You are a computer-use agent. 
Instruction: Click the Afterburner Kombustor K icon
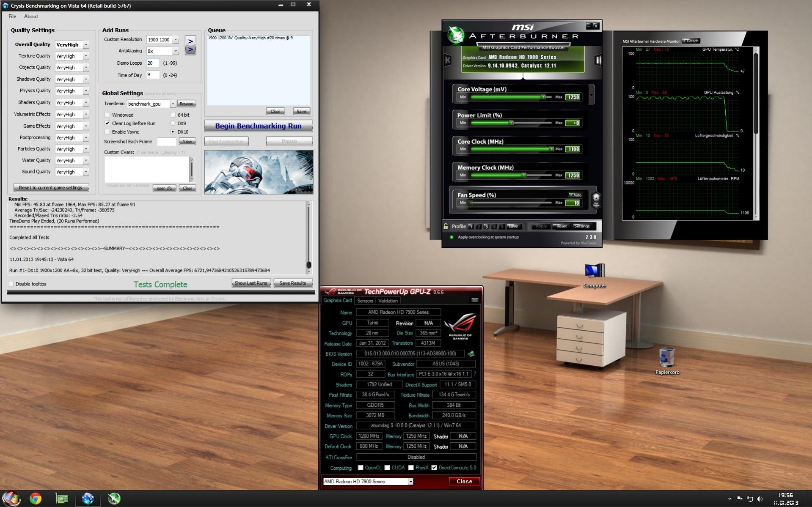tap(448, 60)
